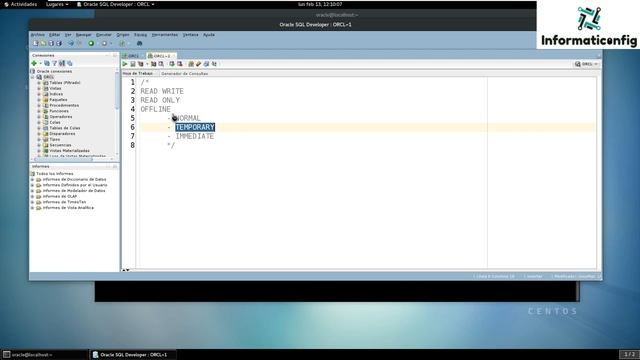Select Informes de Vista Analítica item
This screenshot has height=360, width=640.
click(68, 208)
